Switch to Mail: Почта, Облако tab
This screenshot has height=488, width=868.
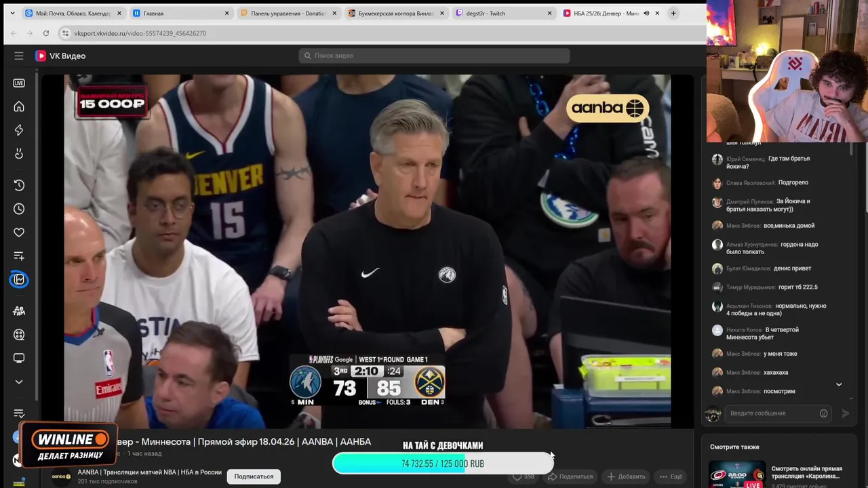click(x=73, y=13)
